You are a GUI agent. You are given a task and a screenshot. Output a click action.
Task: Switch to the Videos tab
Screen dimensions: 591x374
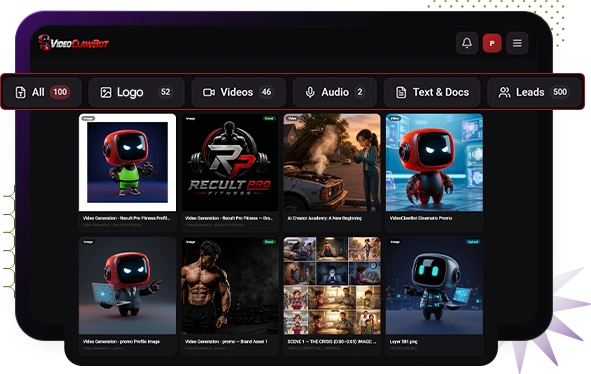pos(239,92)
